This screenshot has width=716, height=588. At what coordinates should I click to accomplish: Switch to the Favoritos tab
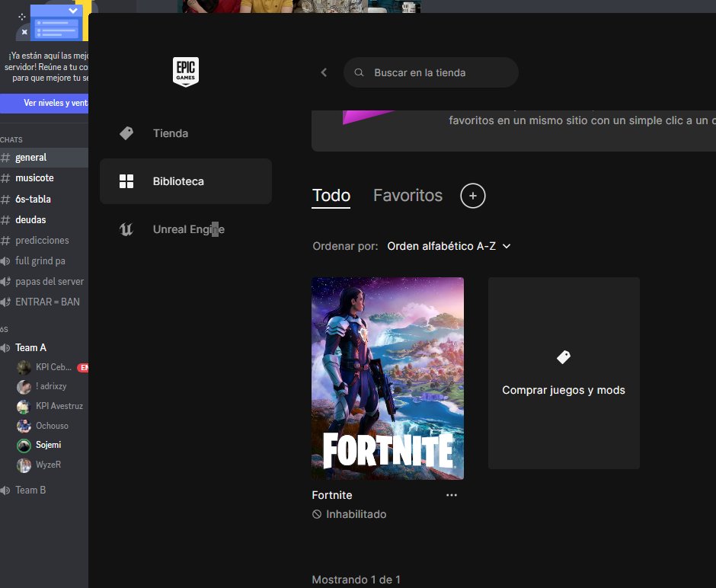[x=408, y=196]
